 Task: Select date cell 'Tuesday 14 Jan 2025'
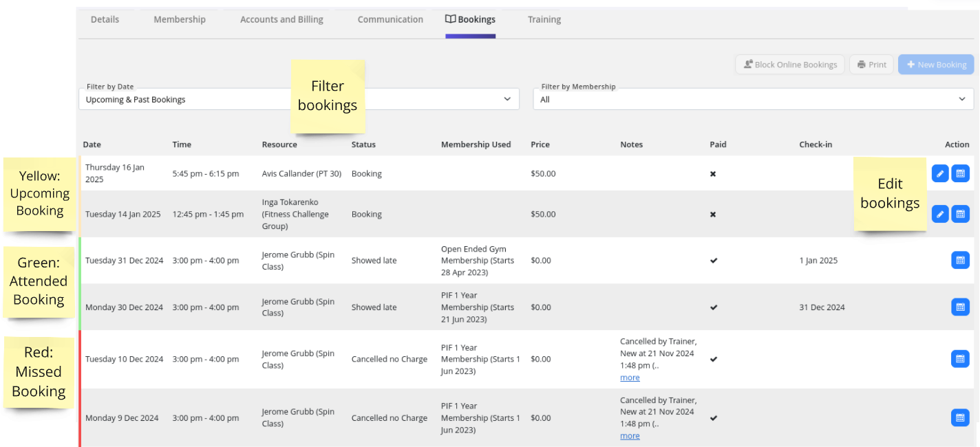click(123, 215)
